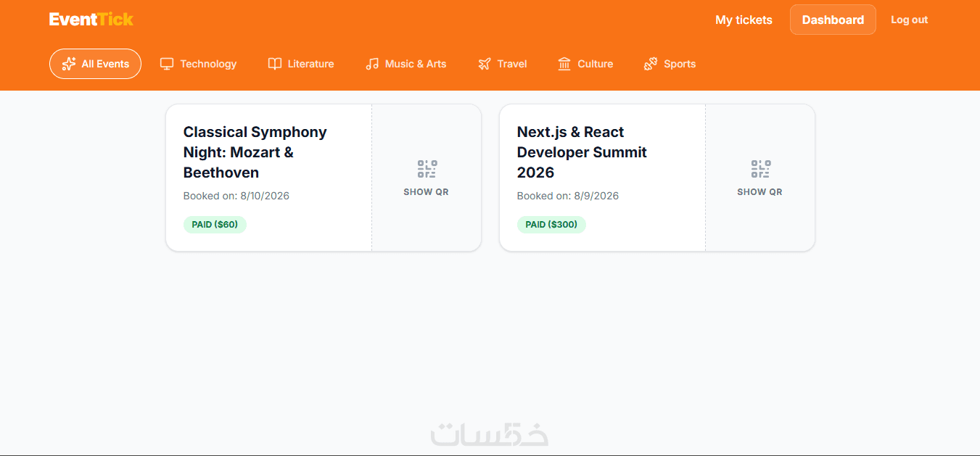Click the museum building icon beside Culture
The height and width of the screenshot is (456, 980).
point(564,64)
